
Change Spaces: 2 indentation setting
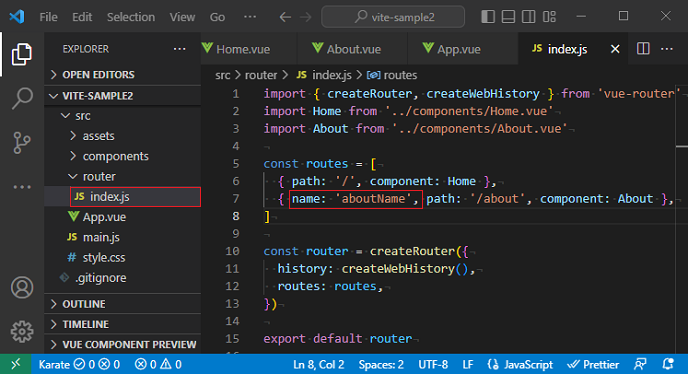[x=381, y=365]
